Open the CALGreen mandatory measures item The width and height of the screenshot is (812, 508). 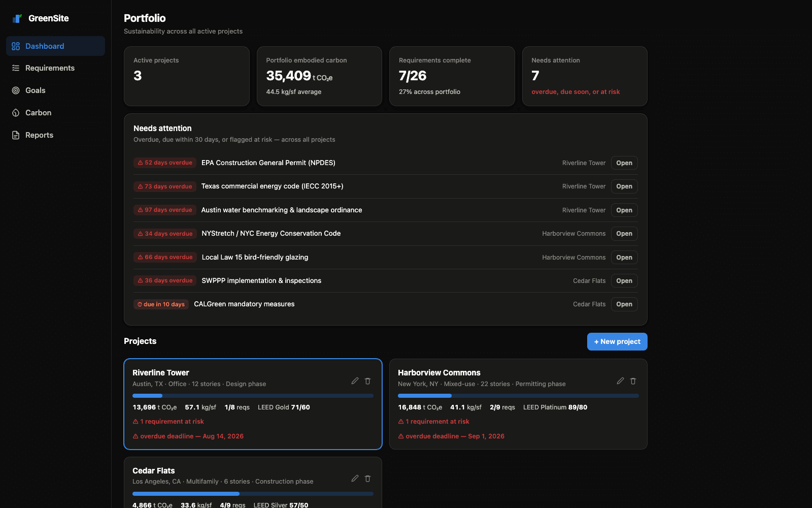click(x=624, y=304)
